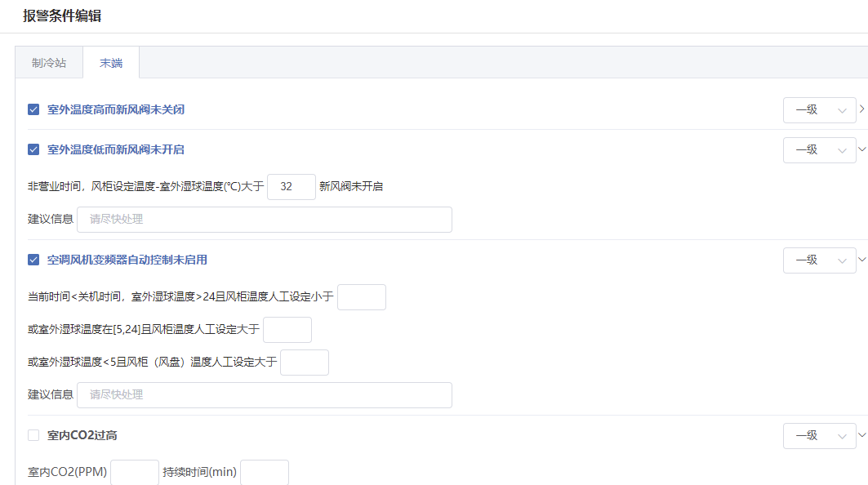
Task: Focus 建议信息 field under 空调风机变频器 section
Action: [265, 394]
